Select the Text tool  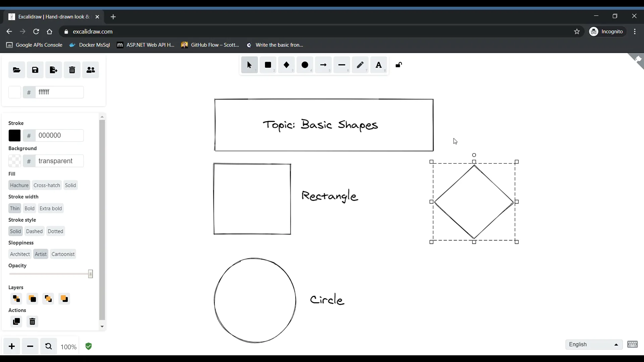pyautogui.click(x=379, y=65)
